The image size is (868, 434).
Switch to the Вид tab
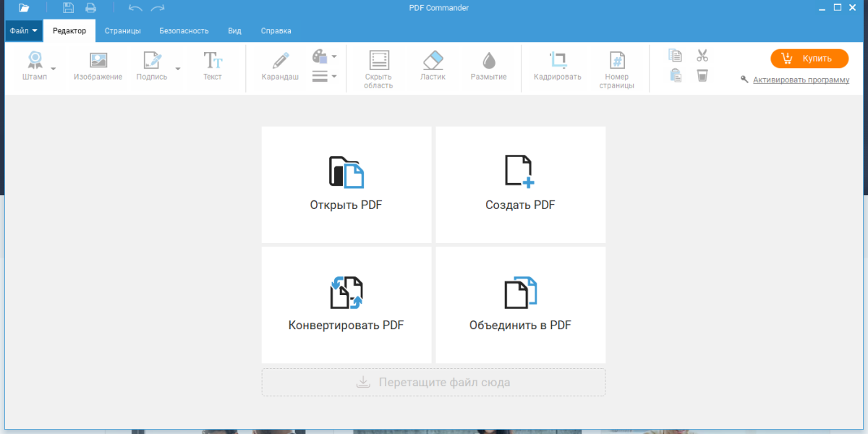[234, 31]
